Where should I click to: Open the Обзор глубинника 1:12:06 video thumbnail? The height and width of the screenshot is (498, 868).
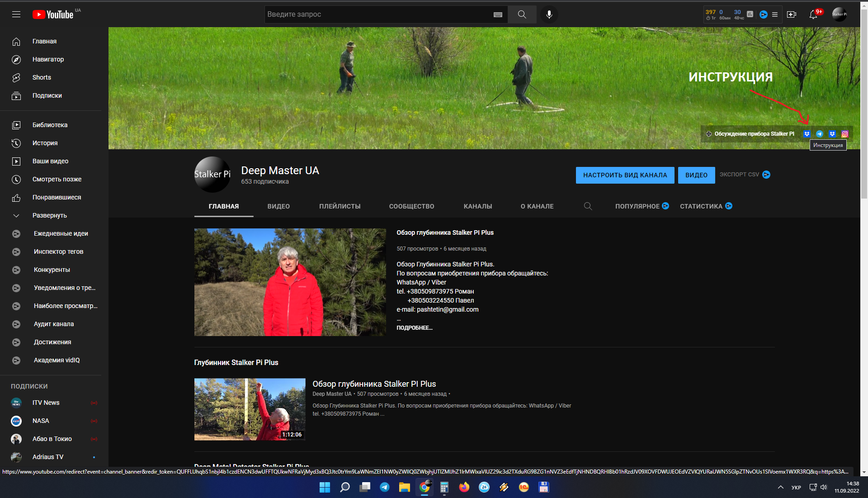point(250,409)
